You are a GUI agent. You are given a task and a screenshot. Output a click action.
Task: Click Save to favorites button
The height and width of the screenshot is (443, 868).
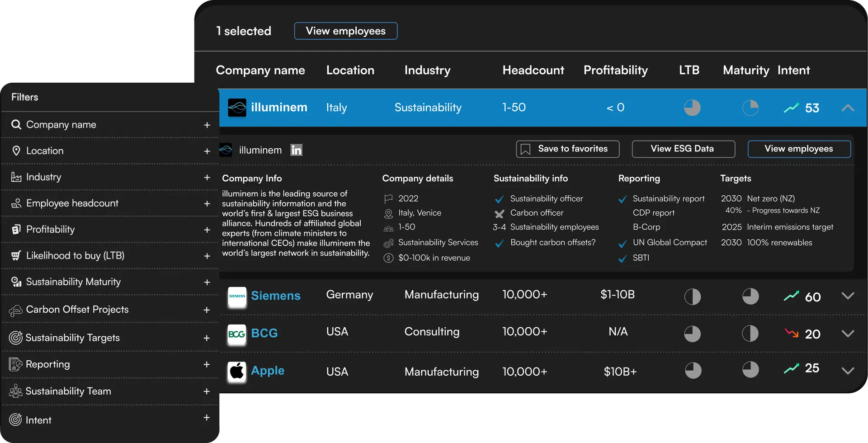pyautogui.click(x=568, y=149)
